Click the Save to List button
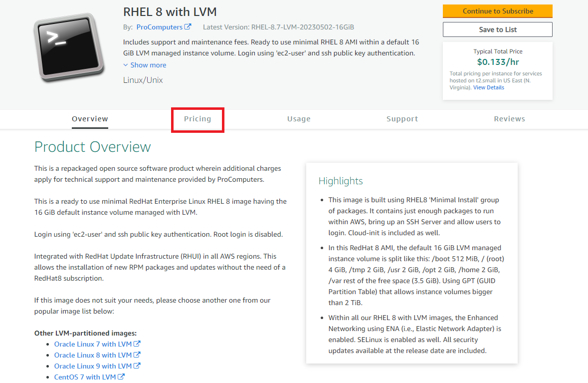The image size is (588, 383). (497, 29)
